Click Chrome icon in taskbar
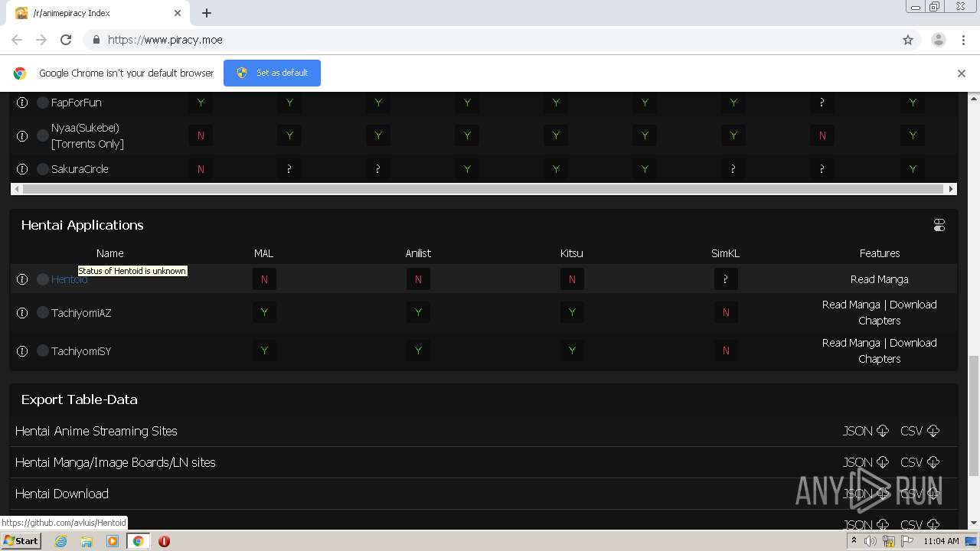Screen dimensions: 980x551 tap(139, 541)
